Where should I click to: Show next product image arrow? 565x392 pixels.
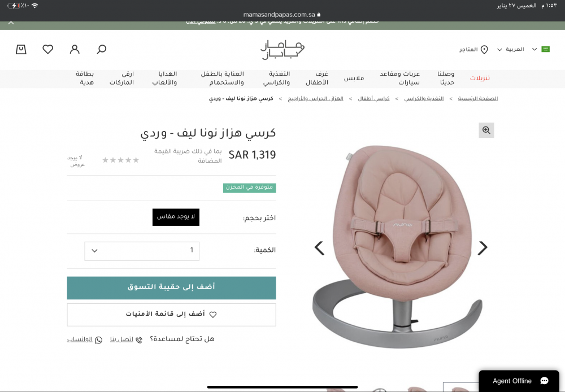483,248
